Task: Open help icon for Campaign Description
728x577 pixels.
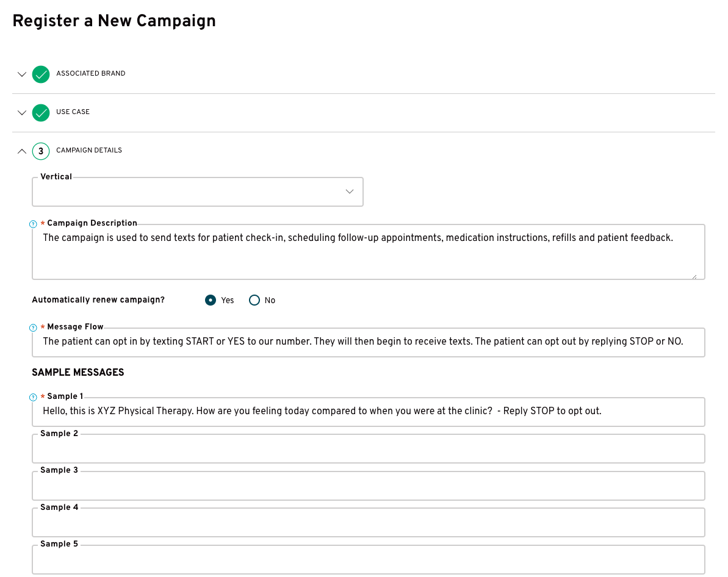Action: point(33,224)
